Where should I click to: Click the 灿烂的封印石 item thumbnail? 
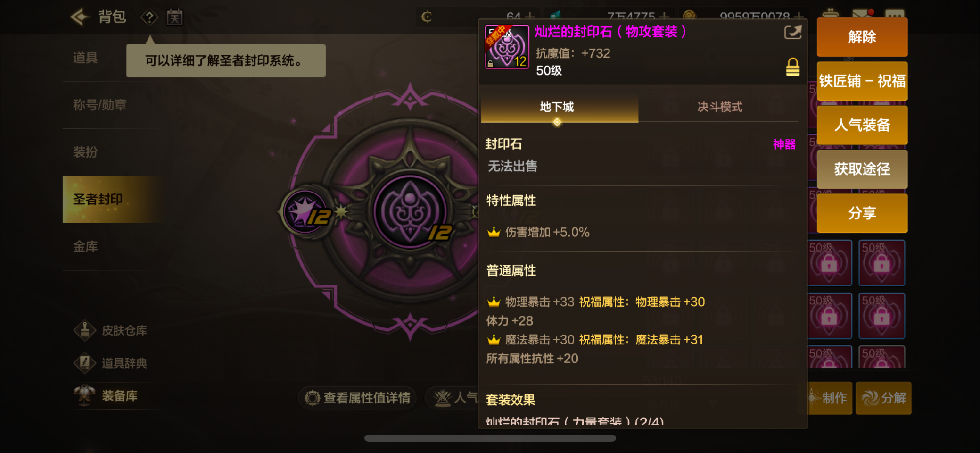(x=507, y=47)
